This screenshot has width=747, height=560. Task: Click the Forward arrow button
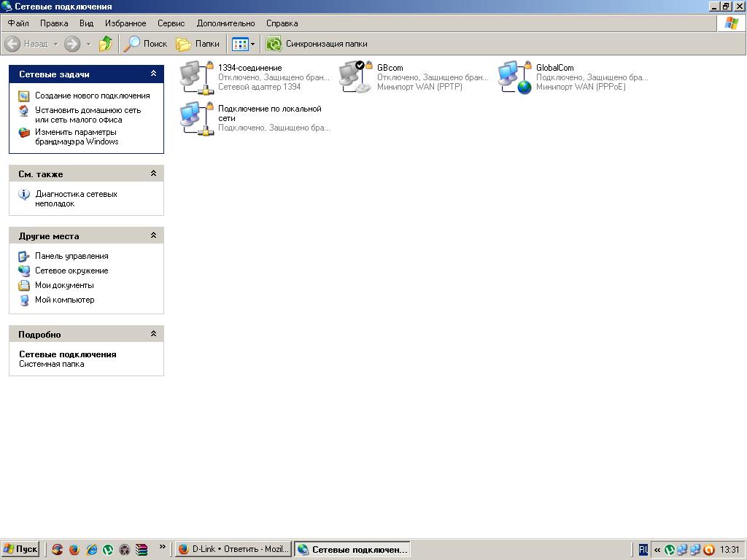[x=72, y=44]
